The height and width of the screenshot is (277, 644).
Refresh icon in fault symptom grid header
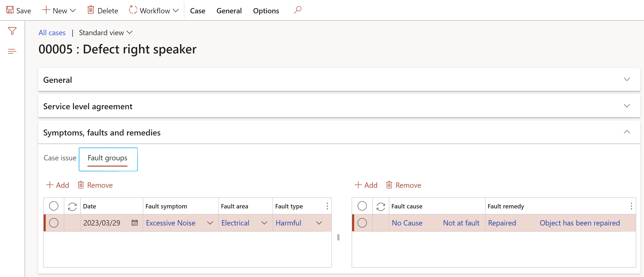point(72,206)
